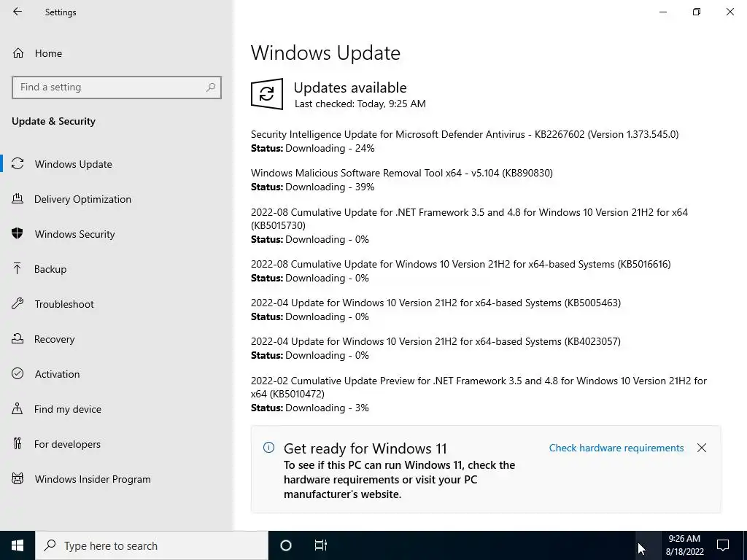The image size is (747, 560).
Task: Minimize the Settings window
Action: click(662, 12)
